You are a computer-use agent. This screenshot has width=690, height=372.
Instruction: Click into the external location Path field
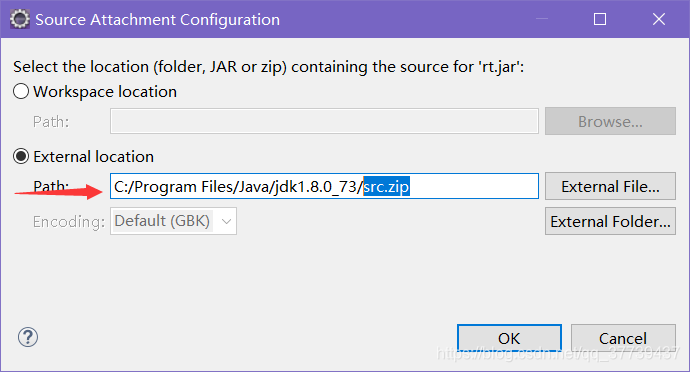(324, 186)
